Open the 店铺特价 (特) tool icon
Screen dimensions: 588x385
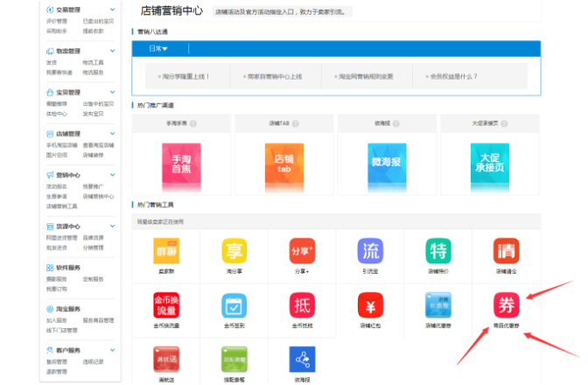click(438, 251)
